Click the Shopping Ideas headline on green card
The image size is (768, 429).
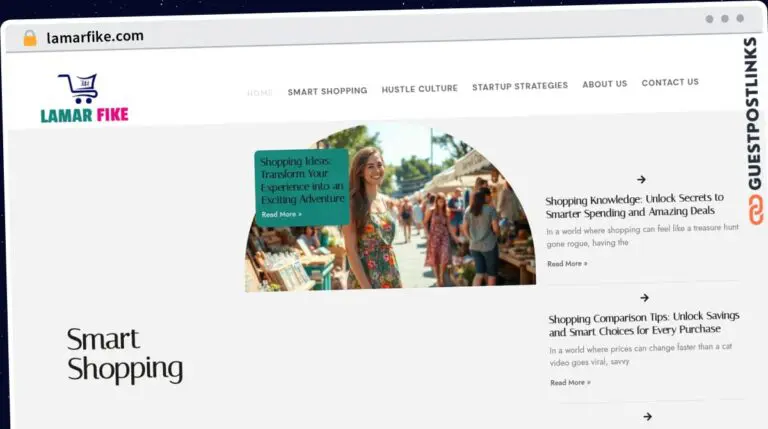point(302,180)
